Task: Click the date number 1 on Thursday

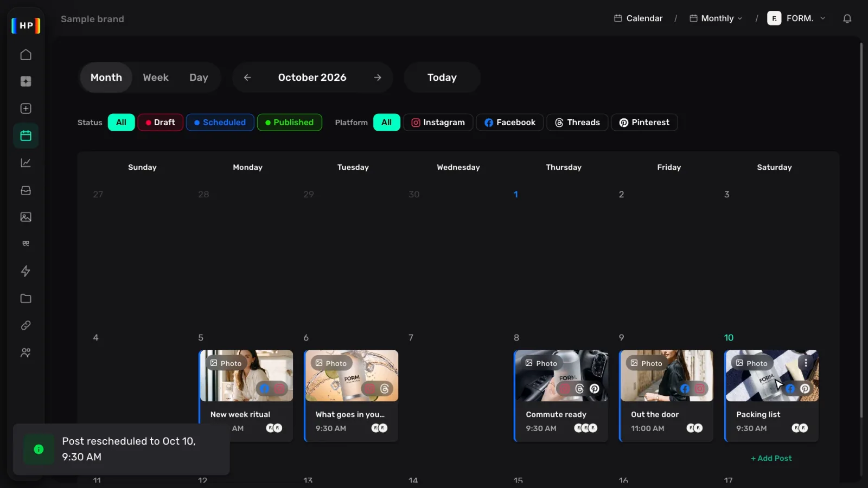Action: (516, 194)
